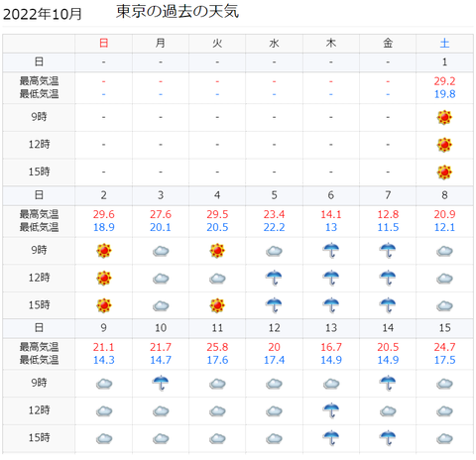Click the umbrella icon for October 6 at 9時

331,250
